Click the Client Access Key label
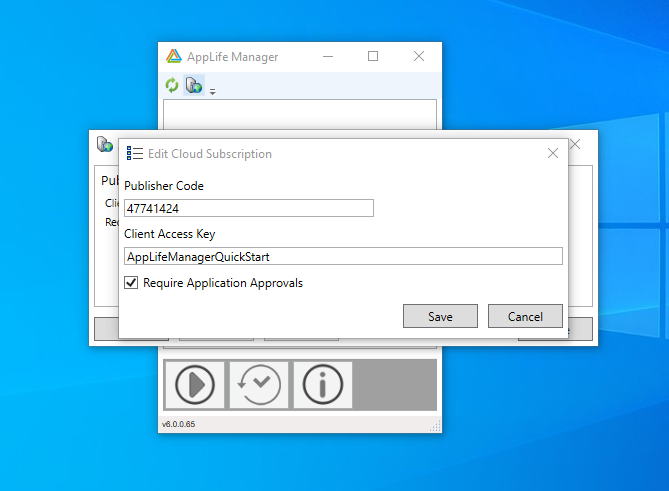This screenshot has width=669, height=491. pyautogui.click(x=169, y=234)
